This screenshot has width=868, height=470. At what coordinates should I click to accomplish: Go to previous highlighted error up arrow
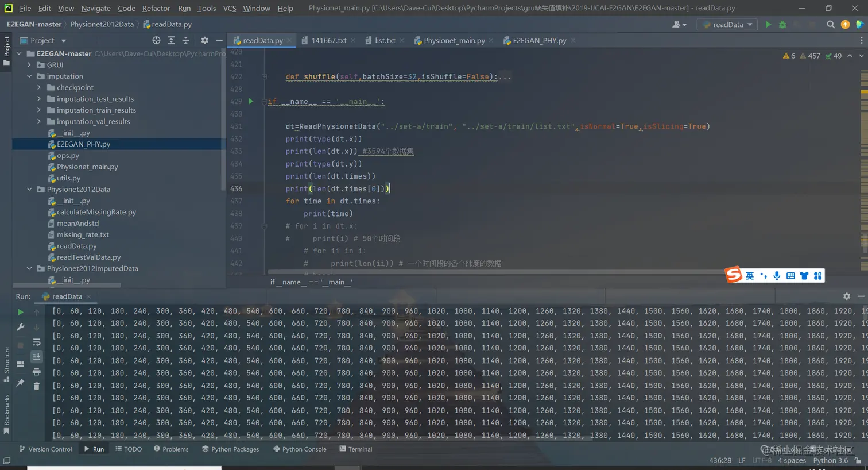click(850, 56)
